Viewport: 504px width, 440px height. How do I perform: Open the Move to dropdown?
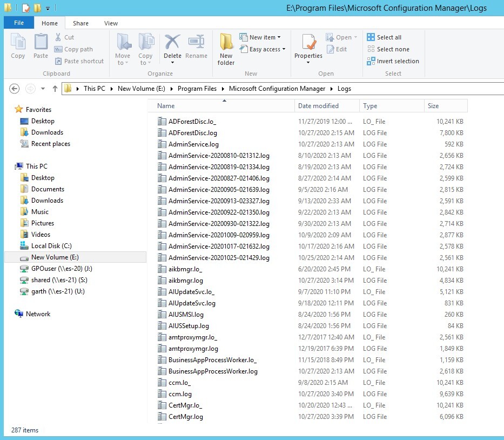point(123,49)
